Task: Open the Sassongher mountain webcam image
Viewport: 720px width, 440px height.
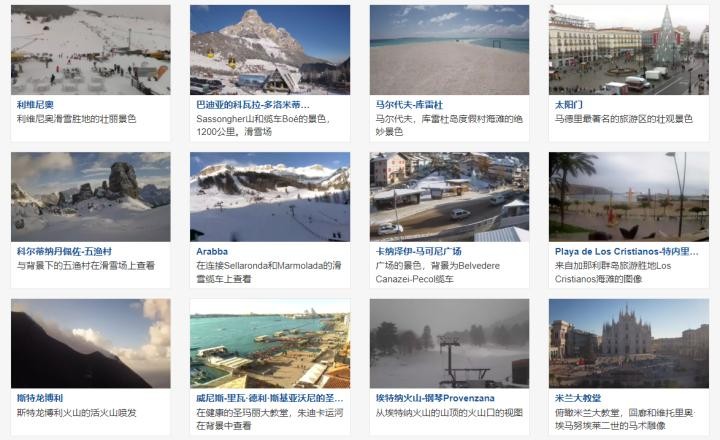Action: [x=270, y=50]
